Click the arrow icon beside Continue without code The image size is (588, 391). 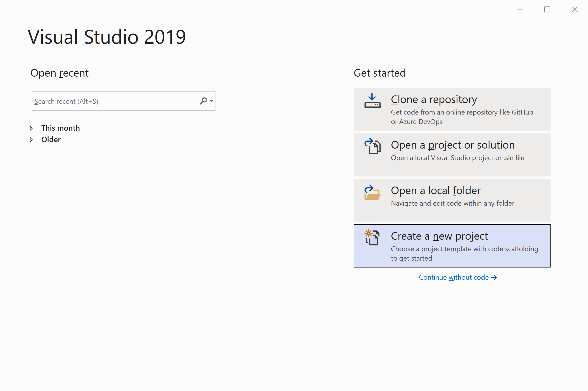[x=494, y=277]
